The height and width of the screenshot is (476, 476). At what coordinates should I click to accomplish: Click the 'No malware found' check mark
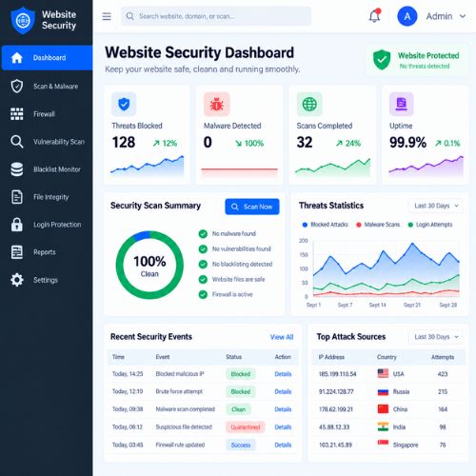[203, 234]
